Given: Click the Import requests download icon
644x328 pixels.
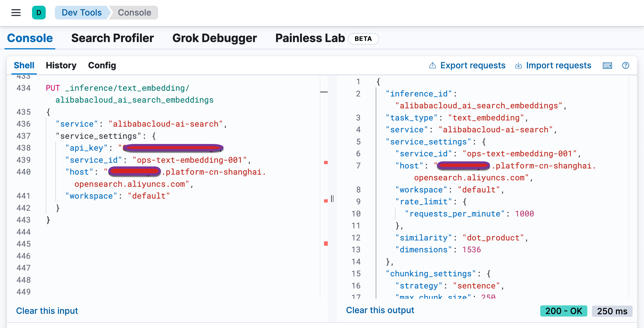Looking at the screenshot, I should point(519,66).
